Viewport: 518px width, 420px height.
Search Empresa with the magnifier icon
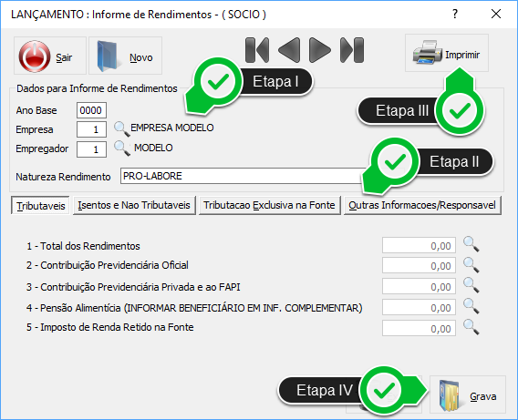pyautogui.click(x=121, y=128)
